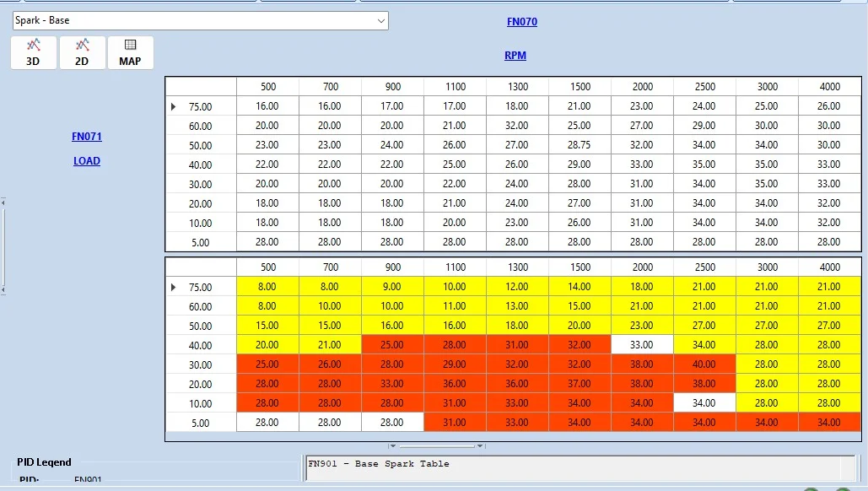Select the 29.00 cell in lower table 30.00 row

click(x=455, y=364)
